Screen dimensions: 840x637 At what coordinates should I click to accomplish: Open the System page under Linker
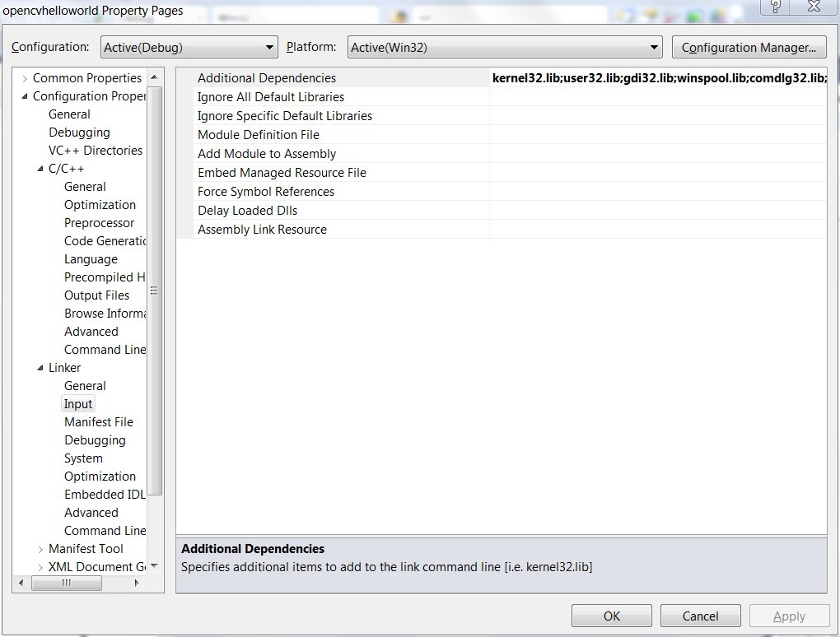pos(83,458)
